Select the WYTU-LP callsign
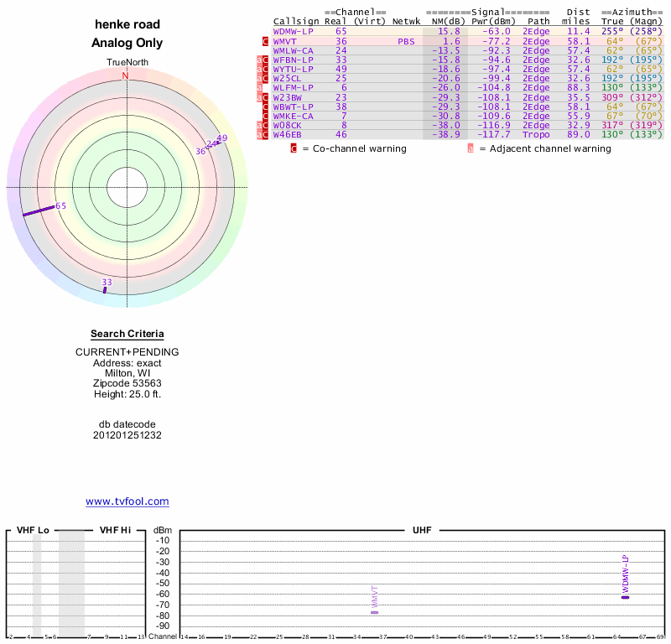This screenshot has width=671, height=644. click(293, 70)
